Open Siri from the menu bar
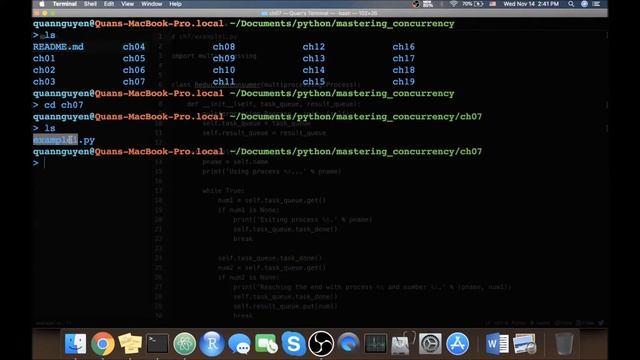The width and height of the screenshot is (640, 360). point(584,4)
